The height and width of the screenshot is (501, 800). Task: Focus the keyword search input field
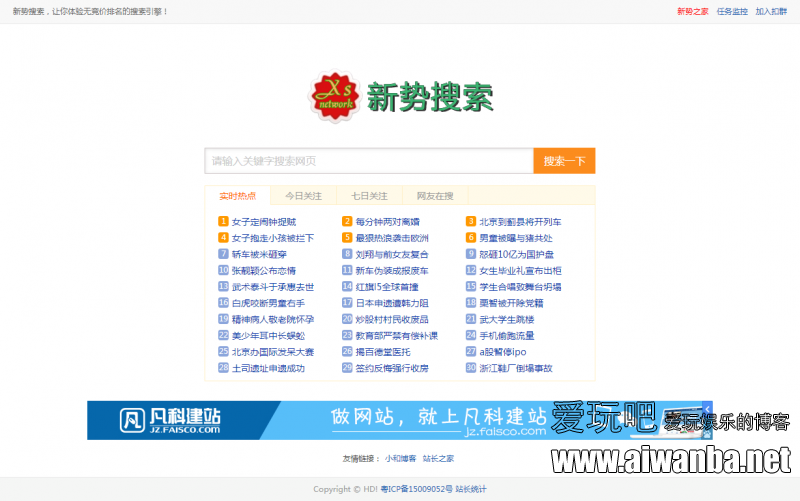click(369, 161)
